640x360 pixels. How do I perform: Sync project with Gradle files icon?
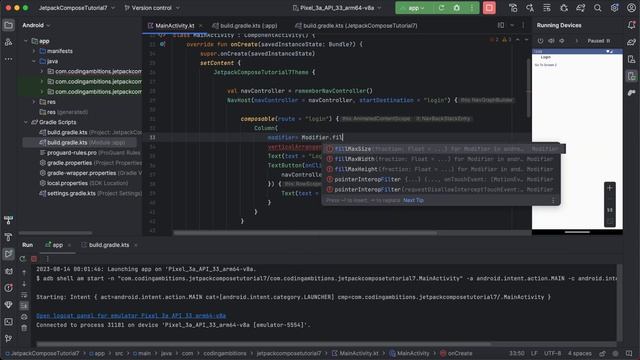pos(580,8)
